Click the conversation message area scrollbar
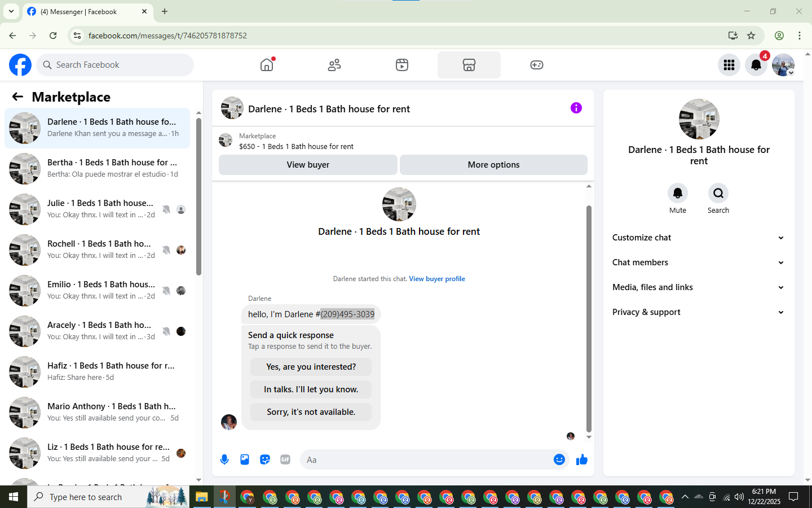The height and width of the screenshot is (508, 812). 589,318
